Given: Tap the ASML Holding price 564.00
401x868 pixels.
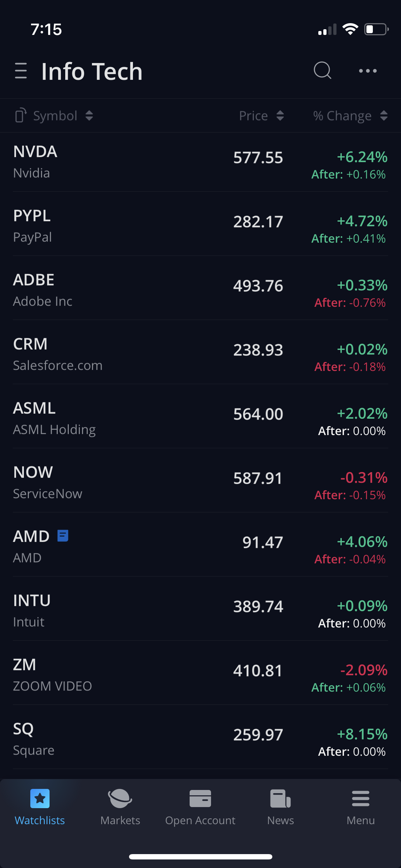Looking at the screenshot, I should click(258, 414).
